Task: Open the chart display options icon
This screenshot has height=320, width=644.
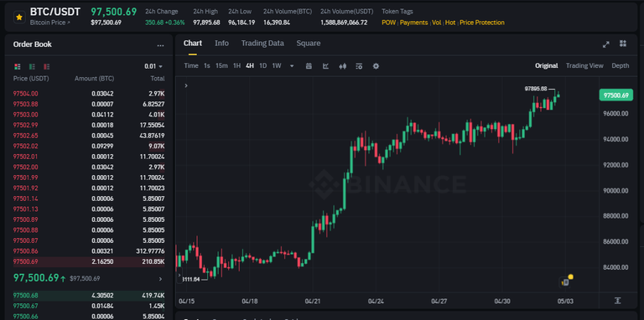Action: pyautogui.click(x=359, y=66)
